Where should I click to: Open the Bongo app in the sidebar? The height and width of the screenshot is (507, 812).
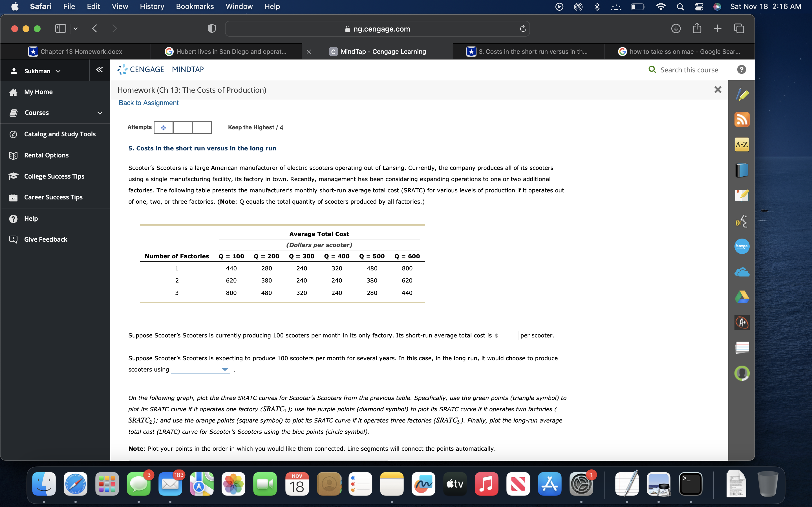coord(742,246)
